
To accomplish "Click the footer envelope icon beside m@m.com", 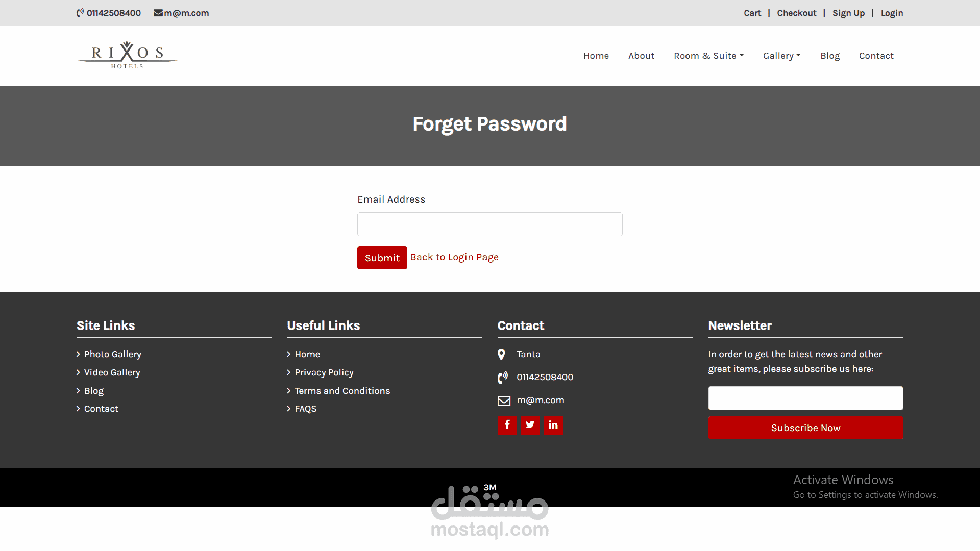I will click(504, 401).
